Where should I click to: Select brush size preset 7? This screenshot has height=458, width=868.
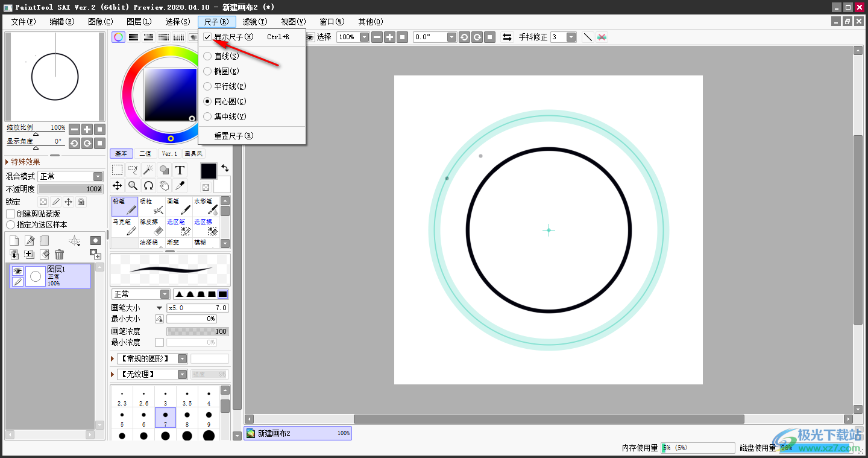(165, 418)
